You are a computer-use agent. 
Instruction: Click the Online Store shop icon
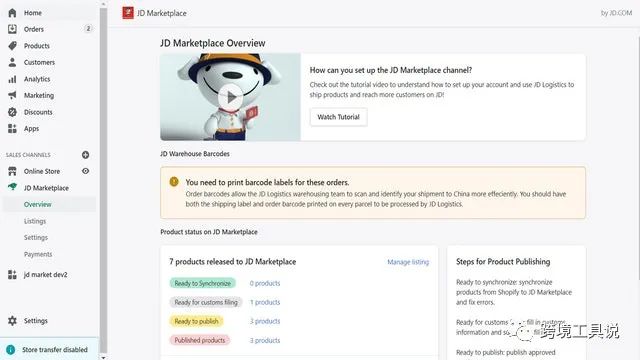12,171
